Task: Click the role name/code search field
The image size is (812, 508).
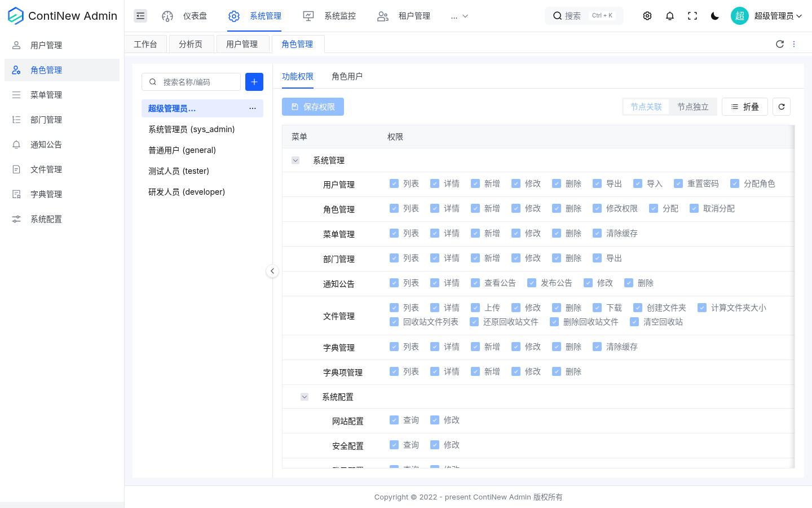Action: (191, 82)
